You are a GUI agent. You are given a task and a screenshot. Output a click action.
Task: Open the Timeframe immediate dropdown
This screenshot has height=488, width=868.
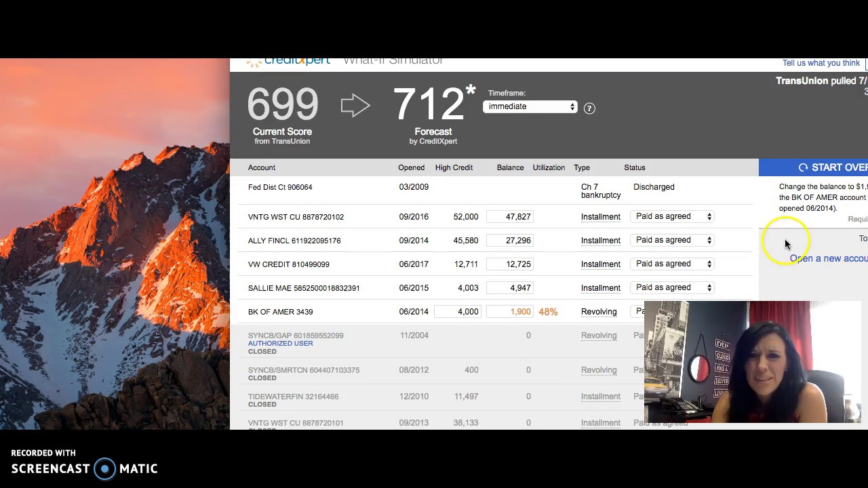(530, 106)
